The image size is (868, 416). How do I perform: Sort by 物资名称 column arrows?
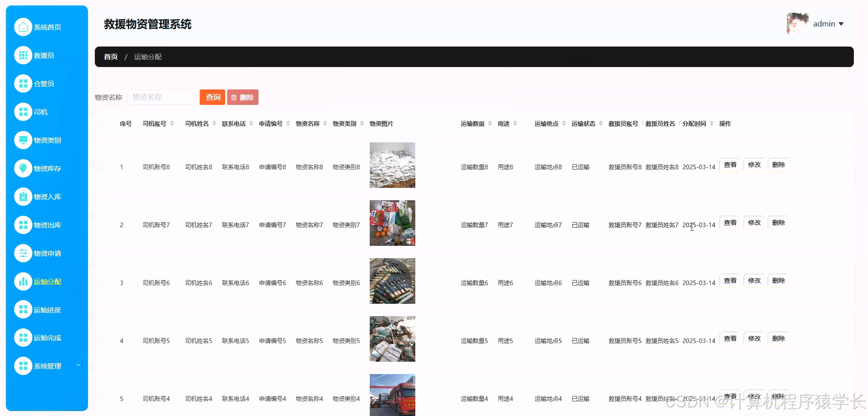325,124
